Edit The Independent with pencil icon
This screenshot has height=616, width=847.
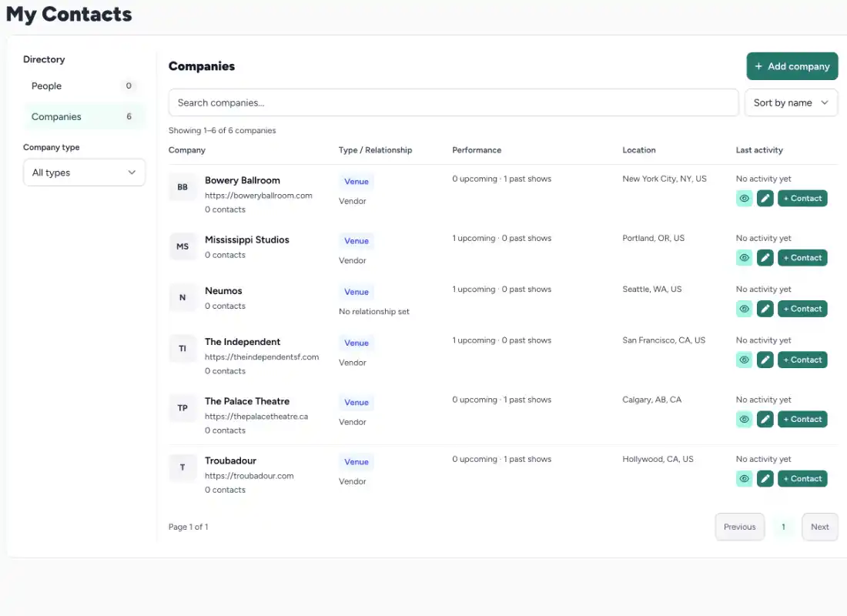765,360
